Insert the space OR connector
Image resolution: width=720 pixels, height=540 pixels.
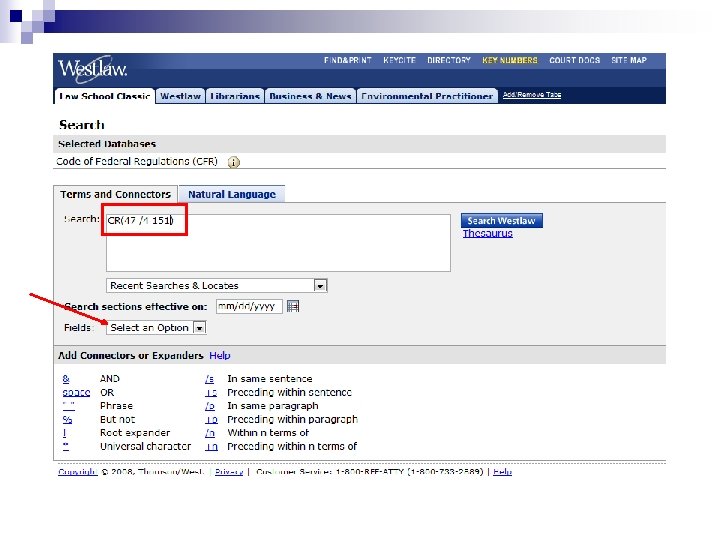(76, 393)
